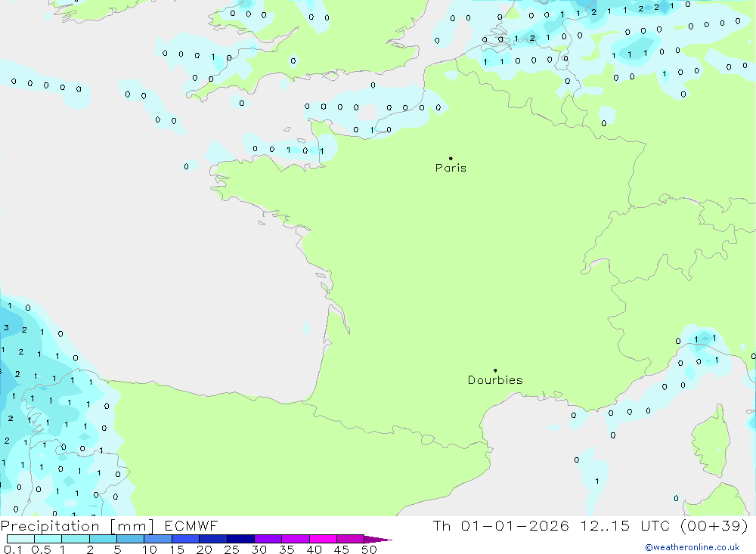This screenshot has width=756, height=554.
Task: Pick the 5–10 mm legend color swatch
Action: 131,539
